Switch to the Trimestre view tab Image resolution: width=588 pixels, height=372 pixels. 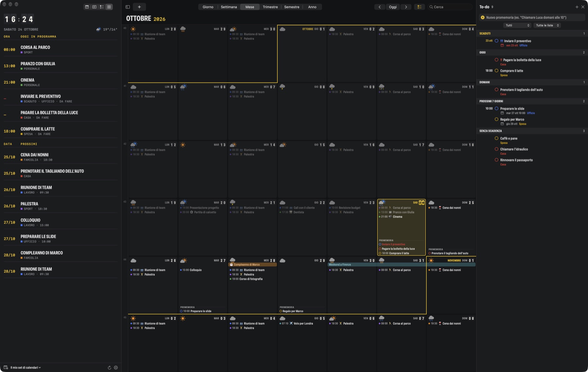[270, 7]
